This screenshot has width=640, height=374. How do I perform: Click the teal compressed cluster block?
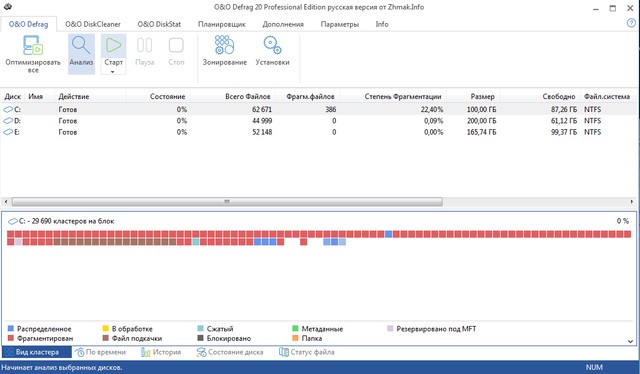(196, 242)
